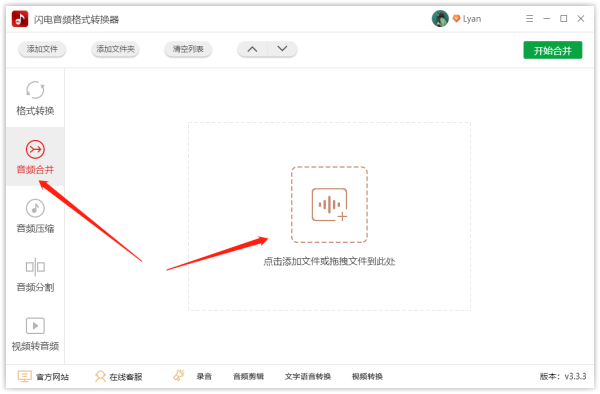Open the 视频转音频 video to audio section
The height and width of the screenshot is (394, 600).
(x=35, y=334)
